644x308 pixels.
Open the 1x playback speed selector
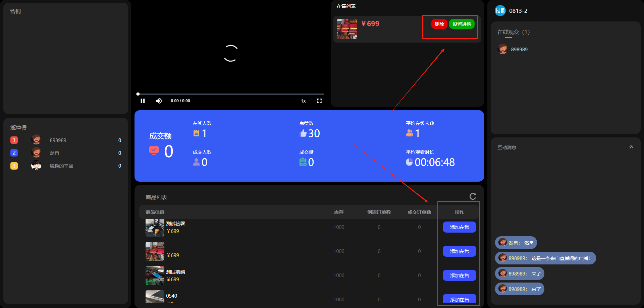[x=303, y=101]
